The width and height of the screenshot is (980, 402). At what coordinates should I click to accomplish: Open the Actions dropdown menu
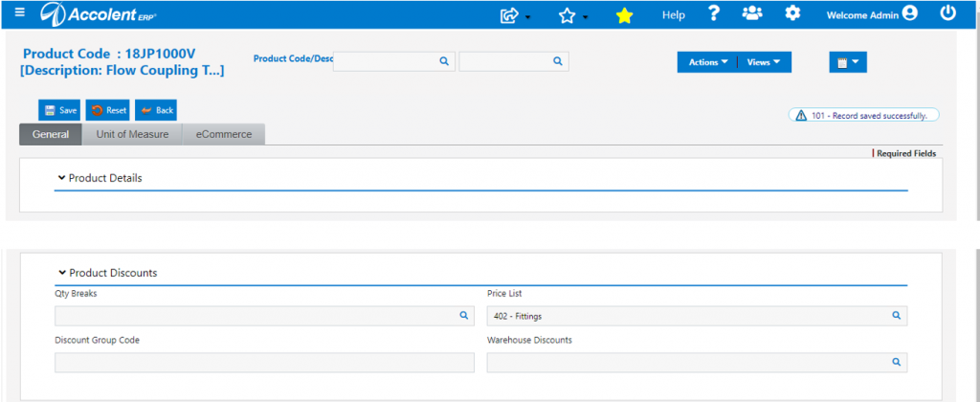[708, 62]
